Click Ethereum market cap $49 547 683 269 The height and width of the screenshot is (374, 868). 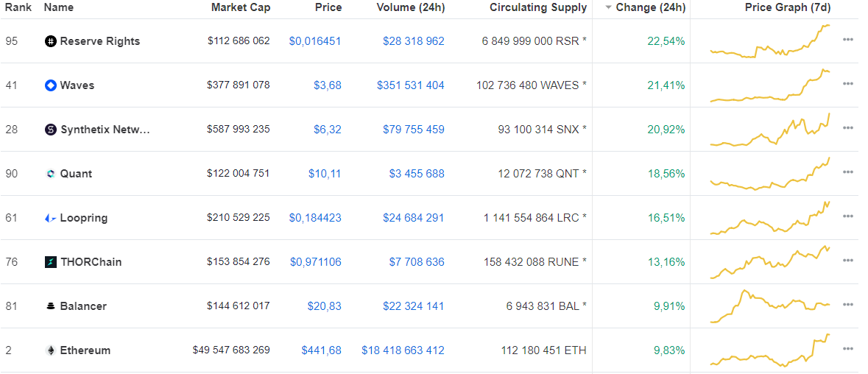click(x=231, y=350)
